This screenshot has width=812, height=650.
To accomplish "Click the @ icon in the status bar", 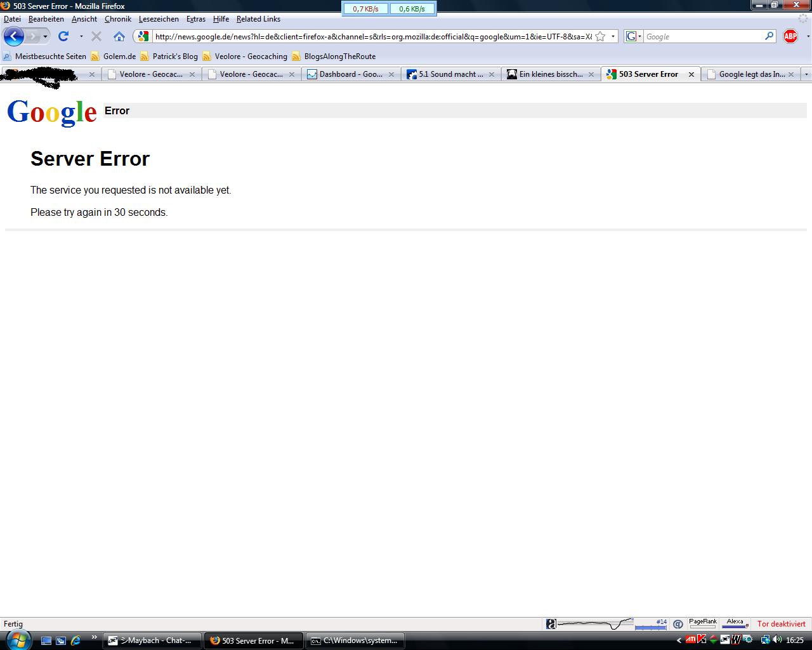I will point(678,624).
